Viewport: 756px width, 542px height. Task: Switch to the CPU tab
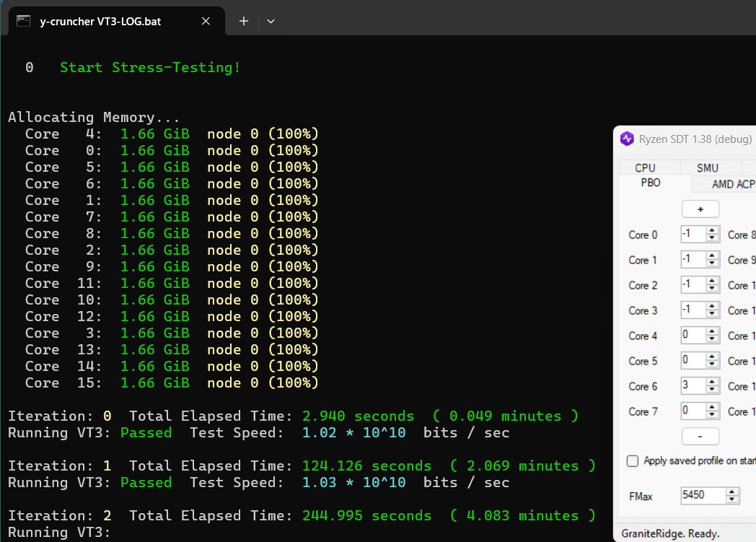tap(645, 167)
